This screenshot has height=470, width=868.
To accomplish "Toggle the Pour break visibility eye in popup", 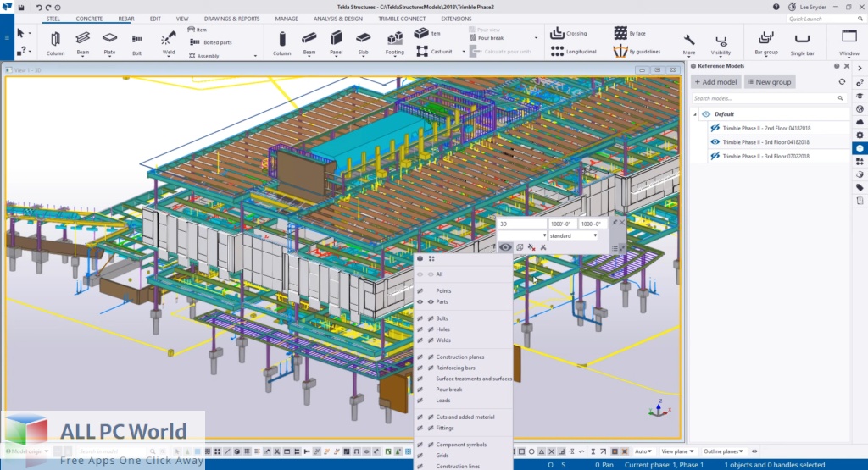I will pos(420,390).
